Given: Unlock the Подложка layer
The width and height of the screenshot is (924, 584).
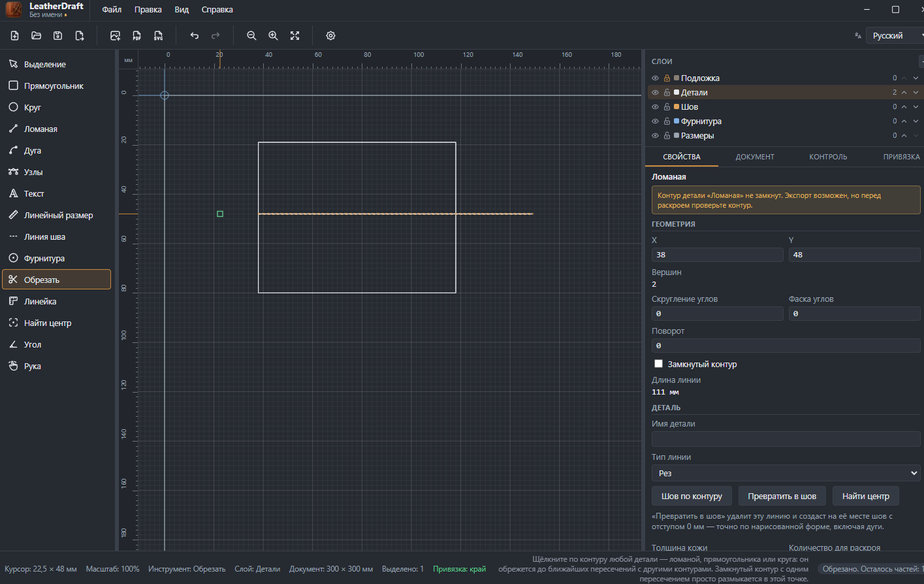Looking at the screenshot, I should pos(667,78).
